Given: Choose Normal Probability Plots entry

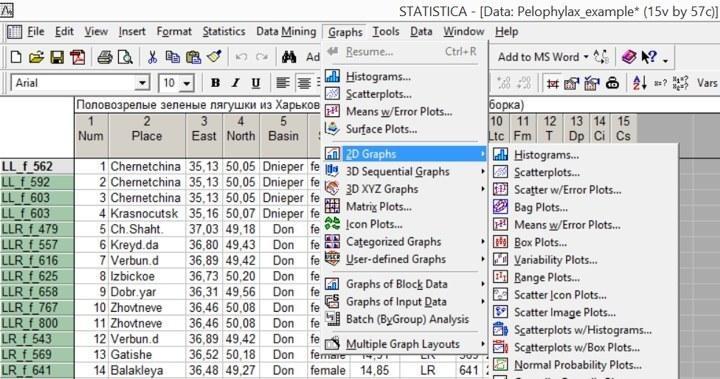Looking at the screenshot, I should click(x=578, y=365).
